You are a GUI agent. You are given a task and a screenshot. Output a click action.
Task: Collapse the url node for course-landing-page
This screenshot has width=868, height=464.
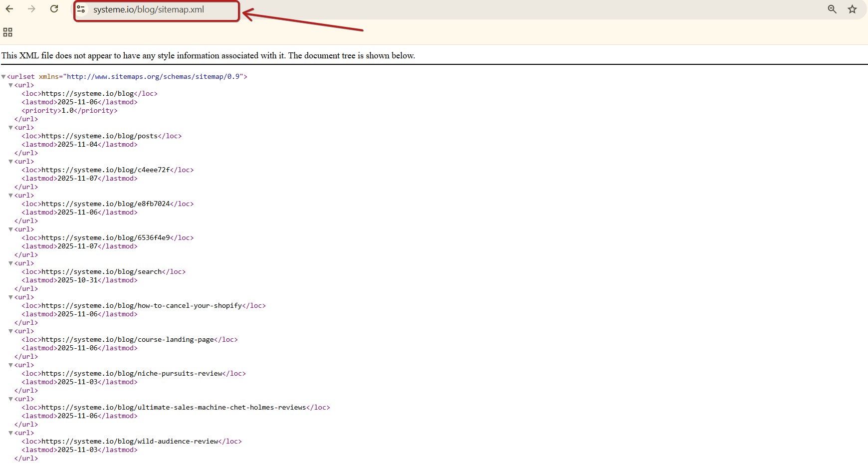10,331
